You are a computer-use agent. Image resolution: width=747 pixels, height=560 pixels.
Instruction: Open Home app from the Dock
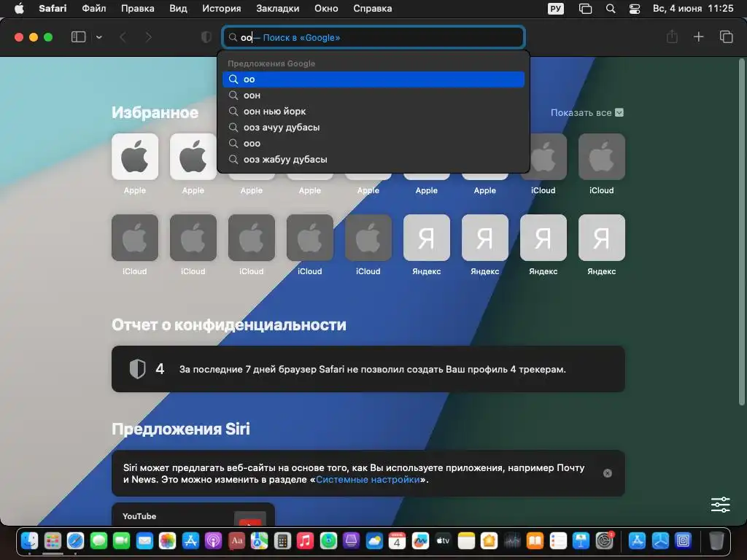(x=489, y=540)
